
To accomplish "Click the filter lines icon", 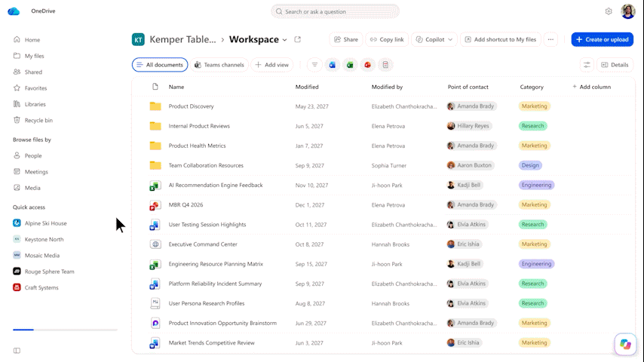I will [314, 65].
